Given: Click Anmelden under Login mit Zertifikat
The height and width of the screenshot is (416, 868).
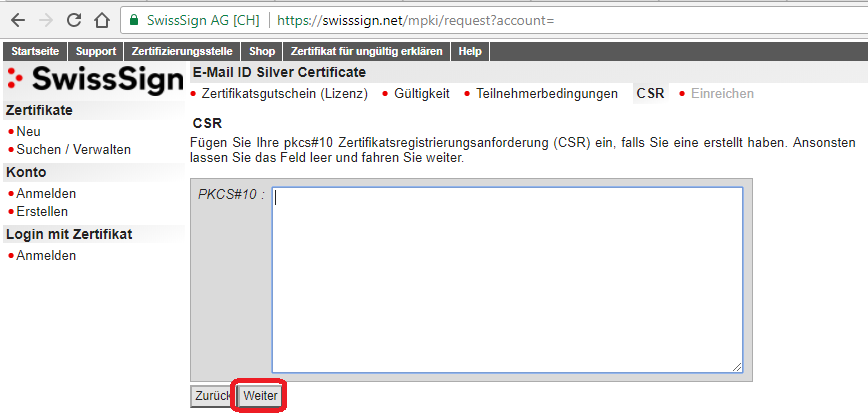Looking at the screenshot, I should coord(46,256).
